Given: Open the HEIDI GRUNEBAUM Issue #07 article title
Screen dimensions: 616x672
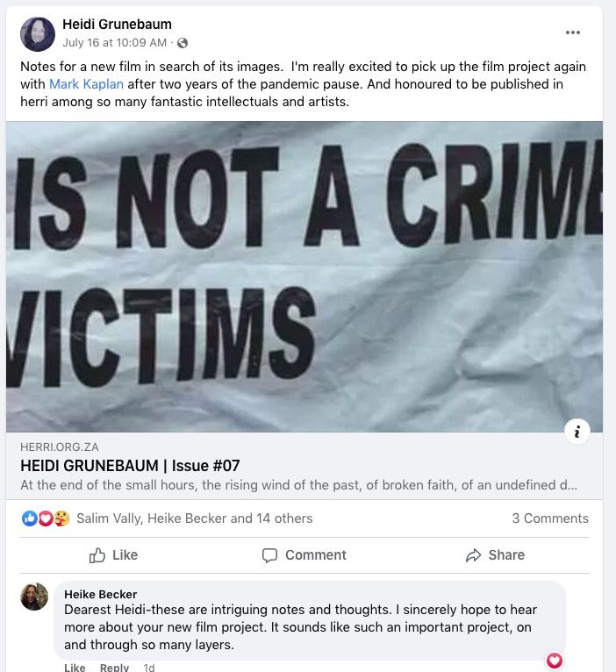Looking at the screenshot, I should (130, 466).
